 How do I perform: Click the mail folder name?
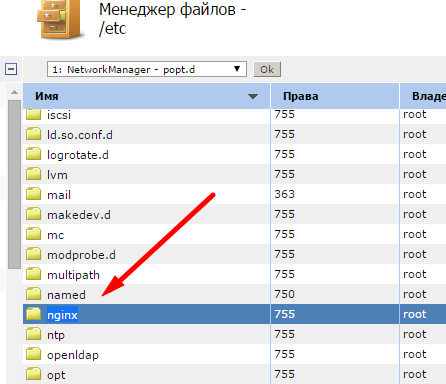(59, 195)
